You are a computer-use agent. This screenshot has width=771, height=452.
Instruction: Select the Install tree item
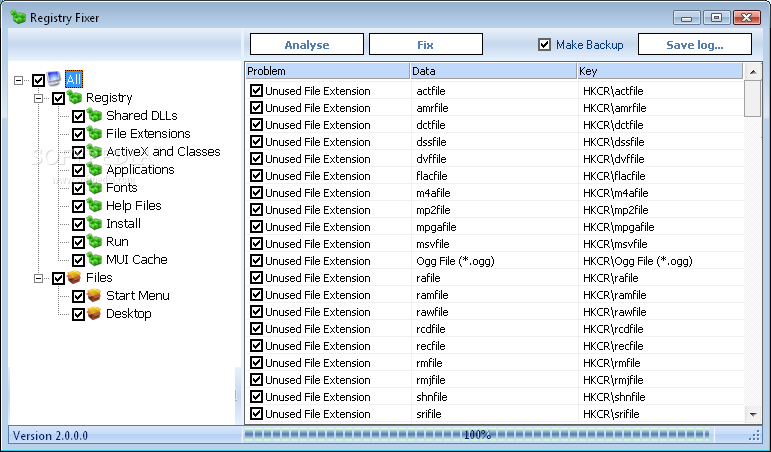123,223
